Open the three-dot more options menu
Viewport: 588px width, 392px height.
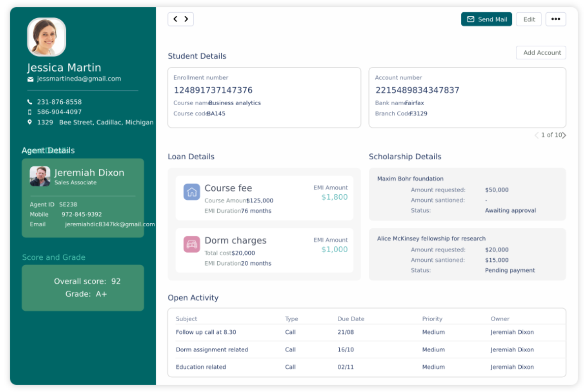(555, 19)
